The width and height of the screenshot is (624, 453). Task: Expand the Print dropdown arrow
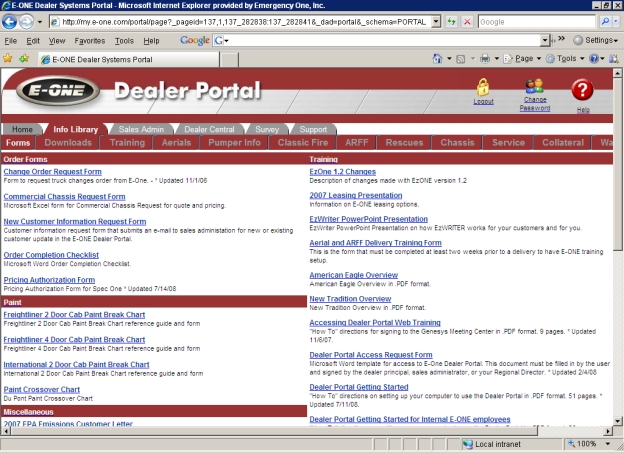pyautogui.click(x=497, y=59)
